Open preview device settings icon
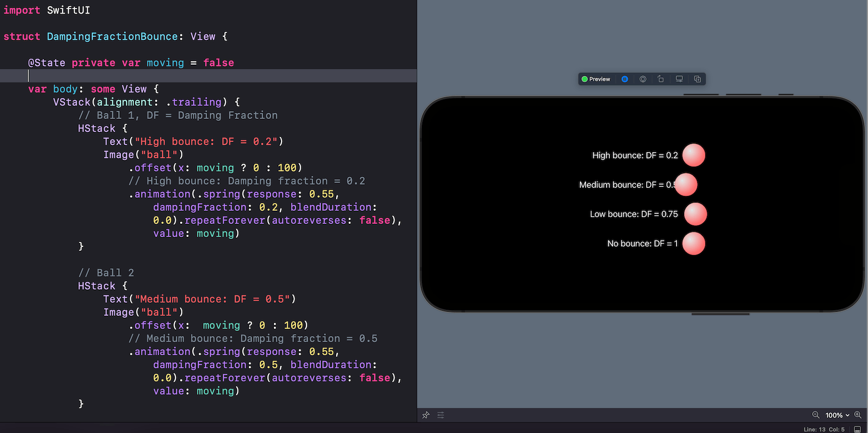The image size is (868, 433). coord(679,79)
